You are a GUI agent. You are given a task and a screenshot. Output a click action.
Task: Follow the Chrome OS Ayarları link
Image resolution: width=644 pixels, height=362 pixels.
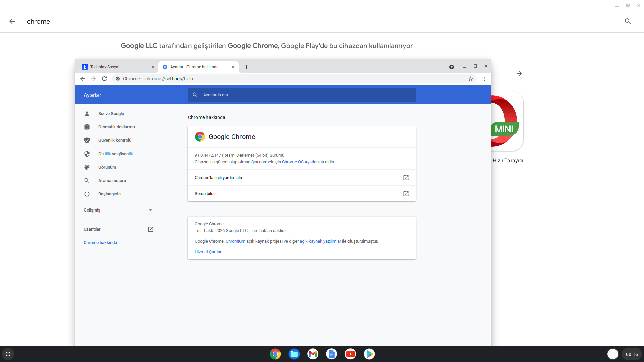point(300,162)
